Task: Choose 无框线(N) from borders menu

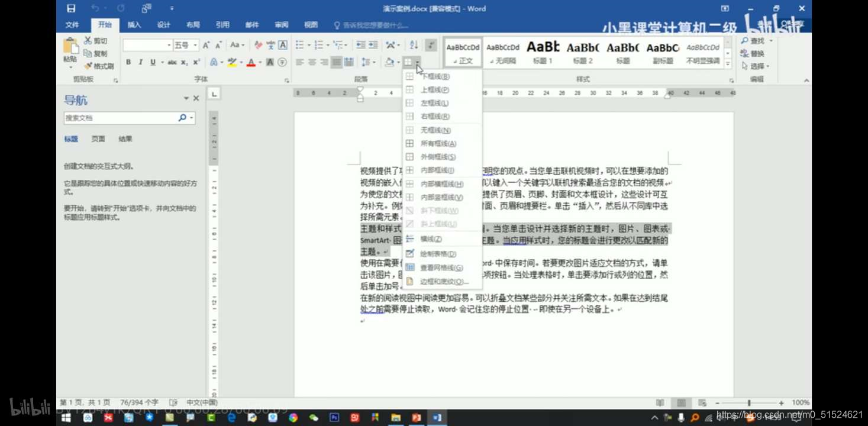Action: pyautogui.click(x=442, y=130)
